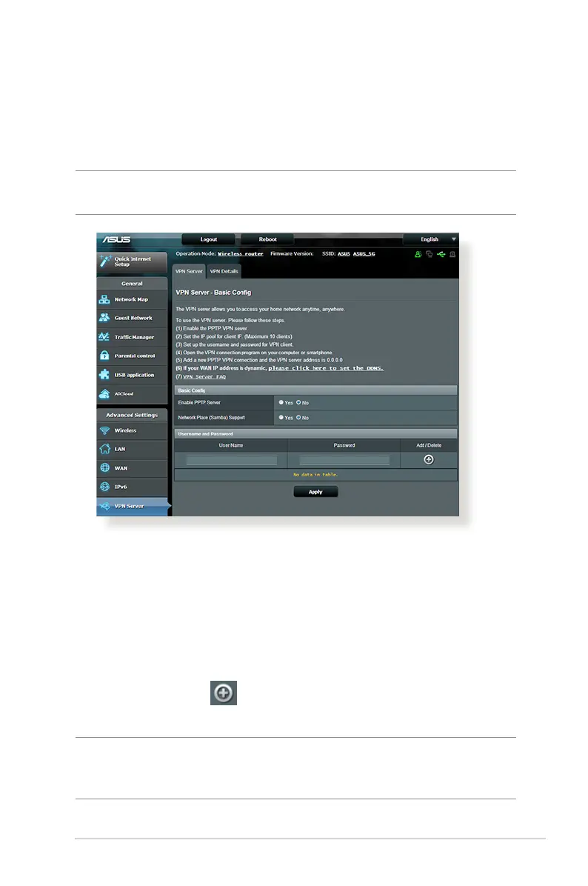Click the 'Username and Password' section header
The image size is (588, 886).
coord(315,434)
